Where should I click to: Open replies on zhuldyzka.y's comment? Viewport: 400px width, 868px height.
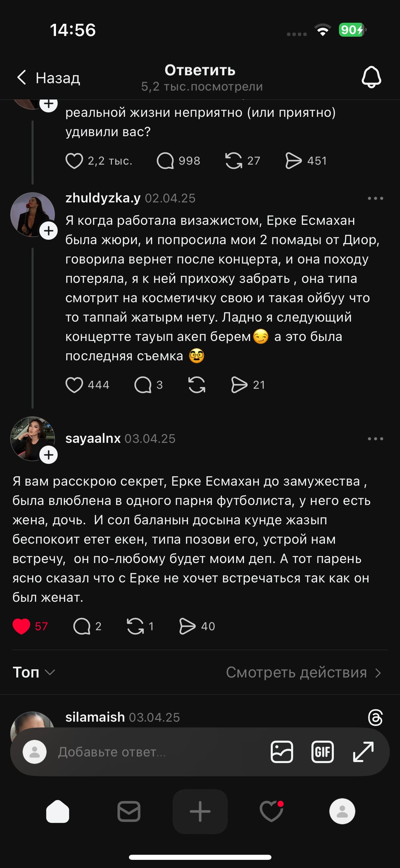coord(143,385)
